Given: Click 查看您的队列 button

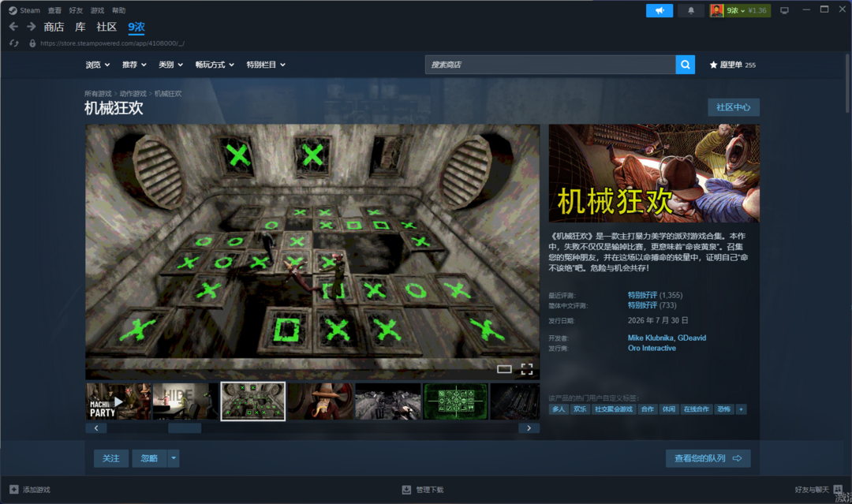Looking at the screenshot, I should pos(708,458).
